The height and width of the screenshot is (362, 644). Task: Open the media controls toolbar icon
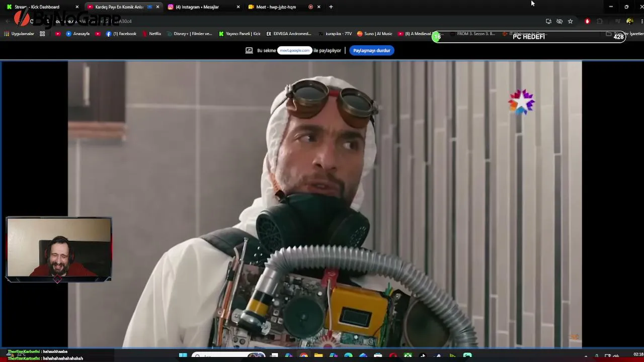pyautogui.click(x=618, y=21)
